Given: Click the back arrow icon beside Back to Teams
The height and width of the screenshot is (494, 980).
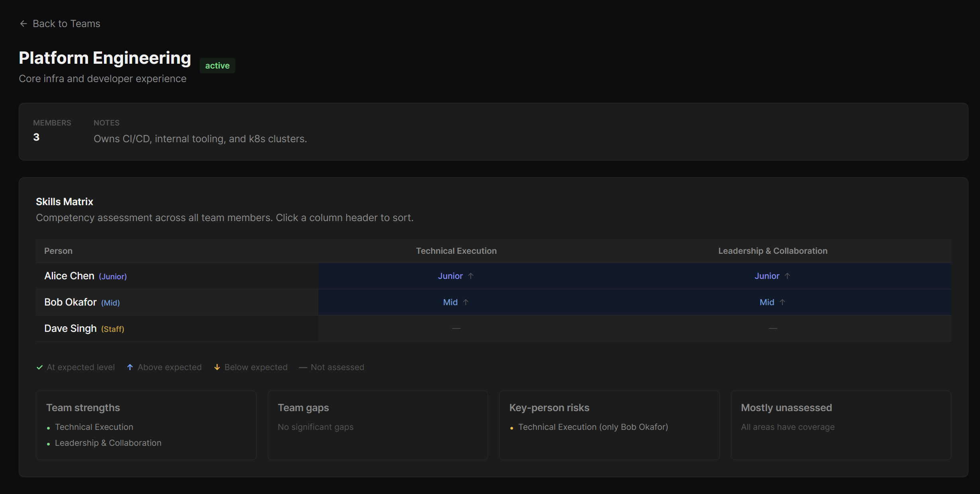Looking at the screenshot, I should click(24, 24).
